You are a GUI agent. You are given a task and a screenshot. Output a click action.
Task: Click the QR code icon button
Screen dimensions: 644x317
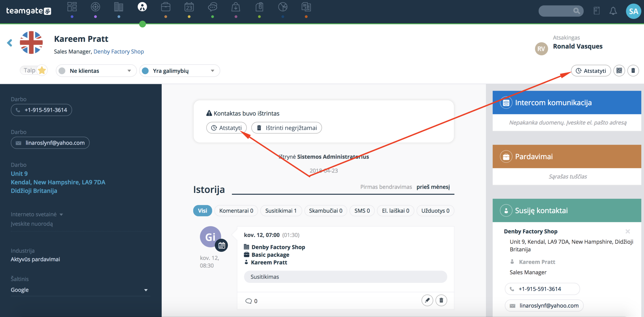pyautogui.click(x=619, y=71)
